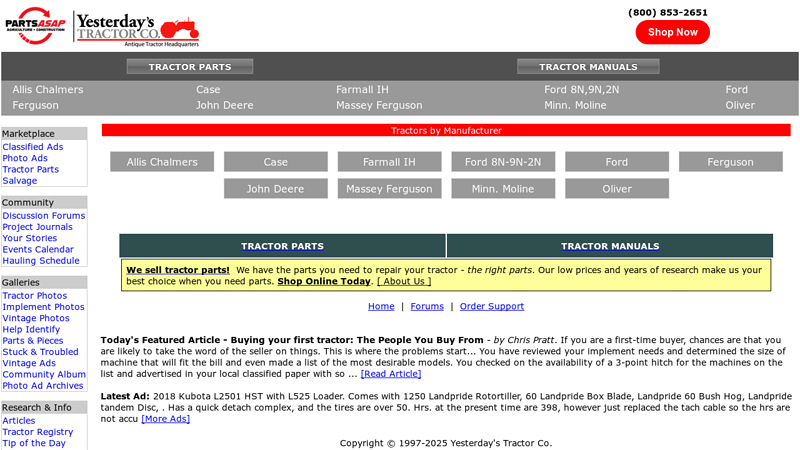Open Classified Ads in Marketplace sidebar
Viewport: 800px width, 450px height.
(33, 147)
